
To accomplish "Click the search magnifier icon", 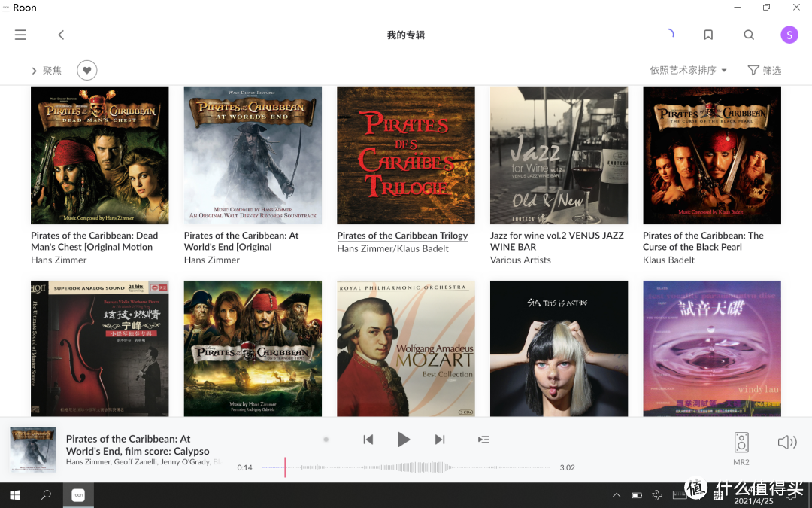I will coord(749,35).
